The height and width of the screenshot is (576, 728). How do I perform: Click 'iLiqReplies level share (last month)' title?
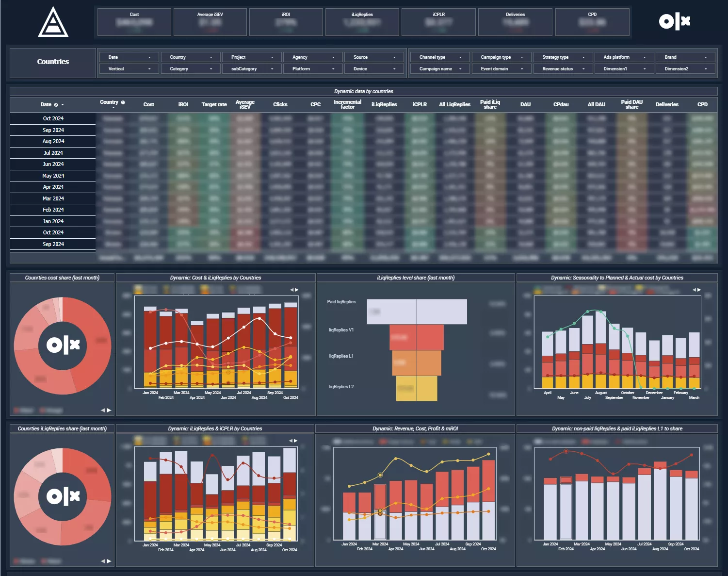(416, 278)
